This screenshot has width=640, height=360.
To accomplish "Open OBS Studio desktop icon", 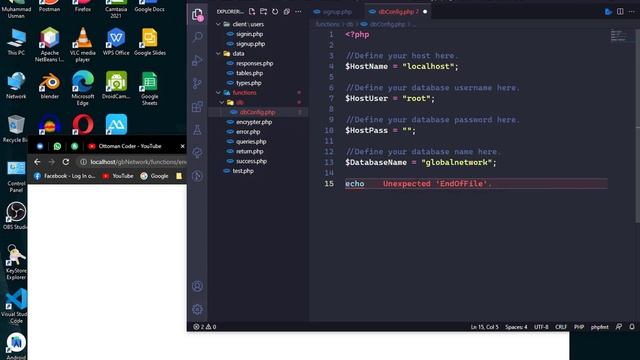I will coord(16,216).
